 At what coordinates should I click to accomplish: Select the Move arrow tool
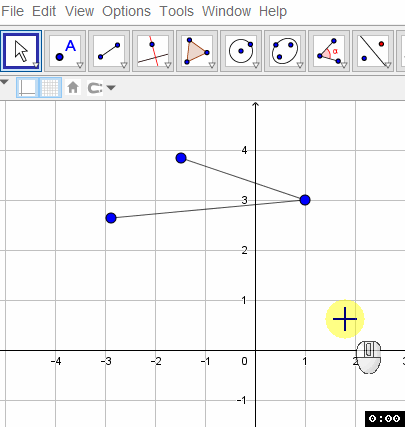(21, 51)
